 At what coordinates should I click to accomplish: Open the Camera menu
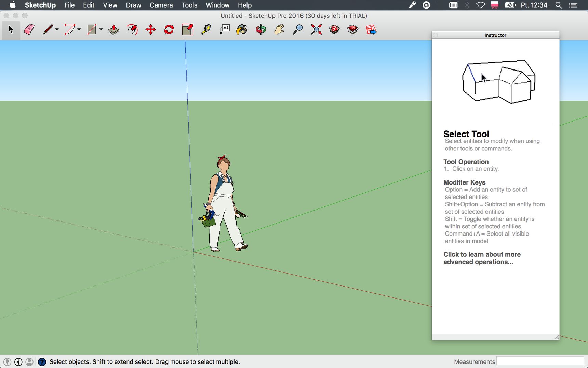[x=161, y=5]
